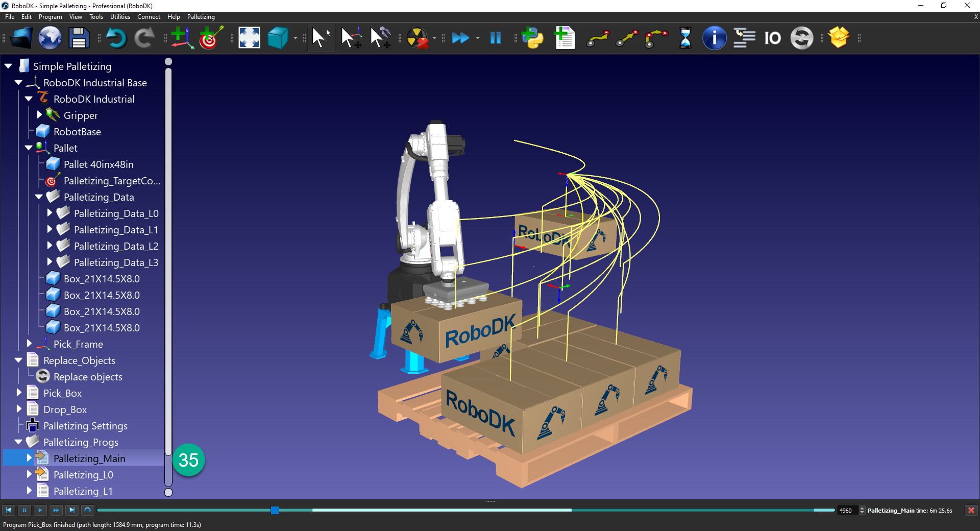Open the online library globe icon
Viewport: 980px width, 531px height.
(x=50, y=38)
